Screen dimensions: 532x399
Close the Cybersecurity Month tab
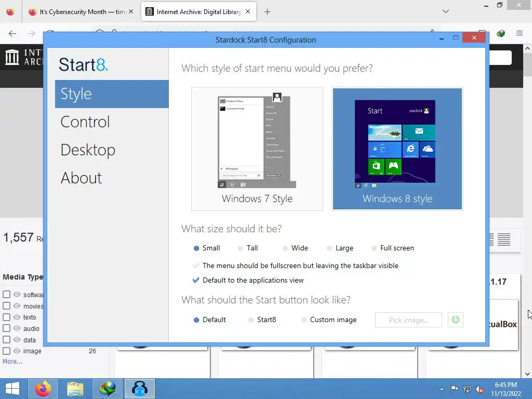click(131, 12)
